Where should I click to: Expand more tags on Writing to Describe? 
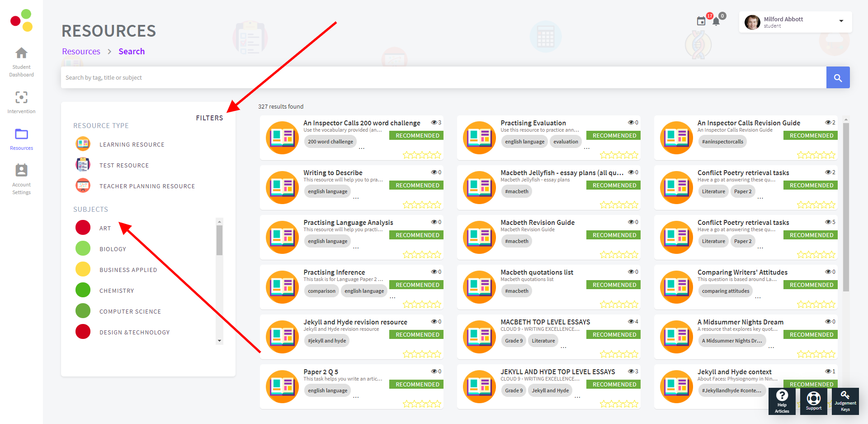tap(356, 197)
